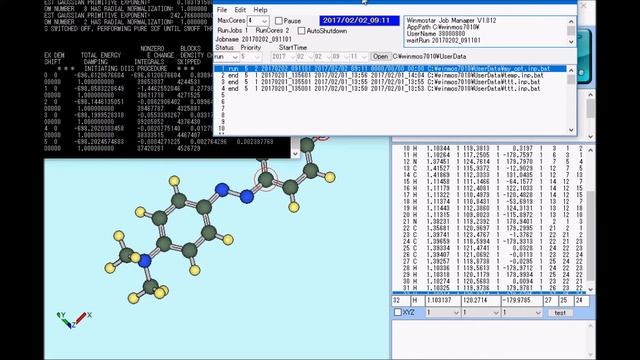Click the angle field 120.2714
The width and height of the screenshot is (640, 360).
tap(480, 301)
